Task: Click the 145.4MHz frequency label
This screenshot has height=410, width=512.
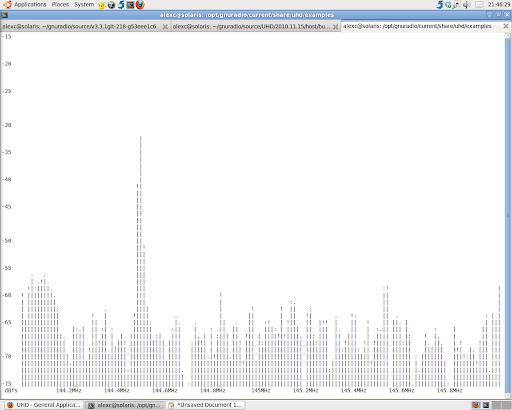Action: pyautogui.click(x=353, y=390)
